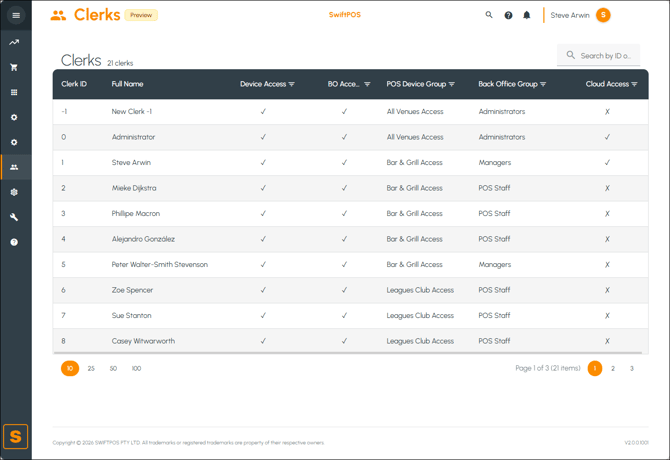Open the wrench tools sidebar icon
Viewport: 670px width, 460px height.
[x=14, y=217]
